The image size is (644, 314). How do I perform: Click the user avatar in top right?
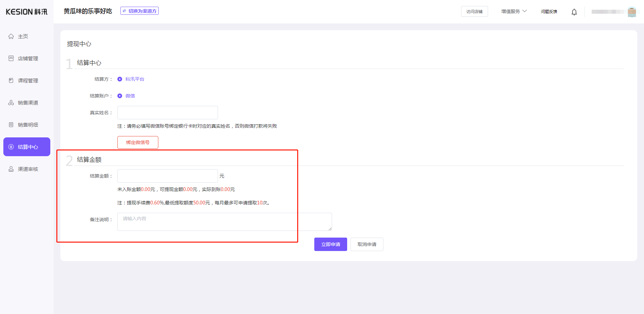pyautogui.click(x=632, y=12)
